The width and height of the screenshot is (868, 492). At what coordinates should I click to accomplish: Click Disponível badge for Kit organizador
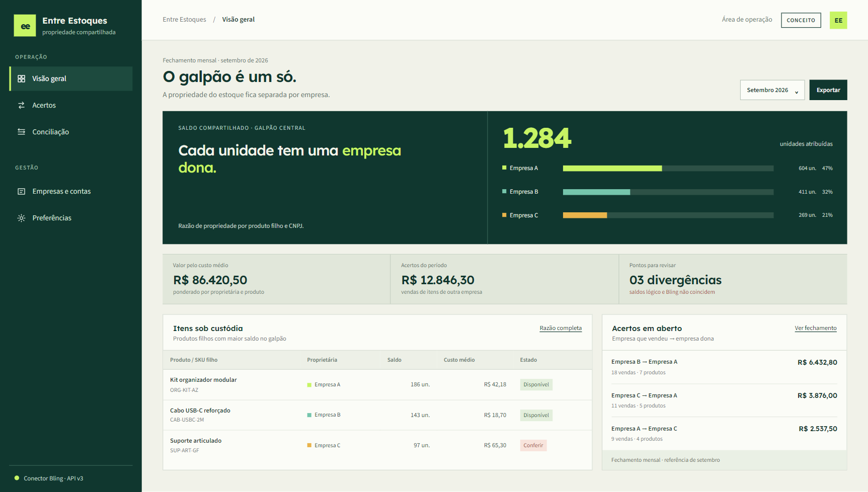point(536,385)
